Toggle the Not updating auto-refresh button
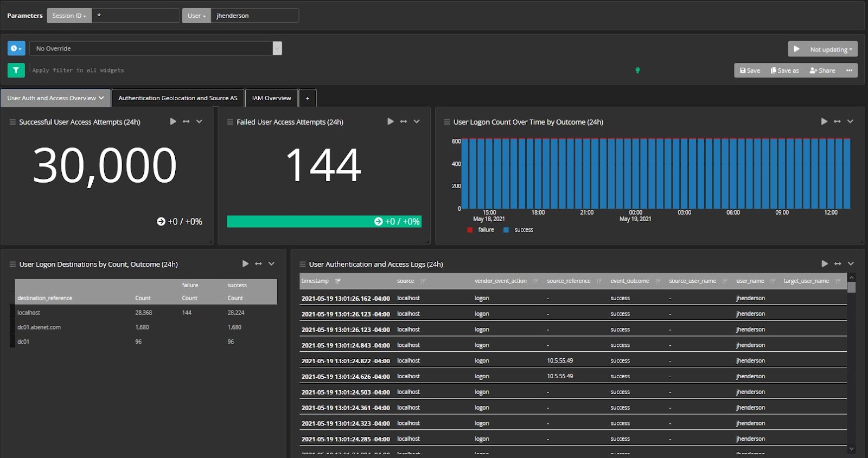 [x=823, y=49]
